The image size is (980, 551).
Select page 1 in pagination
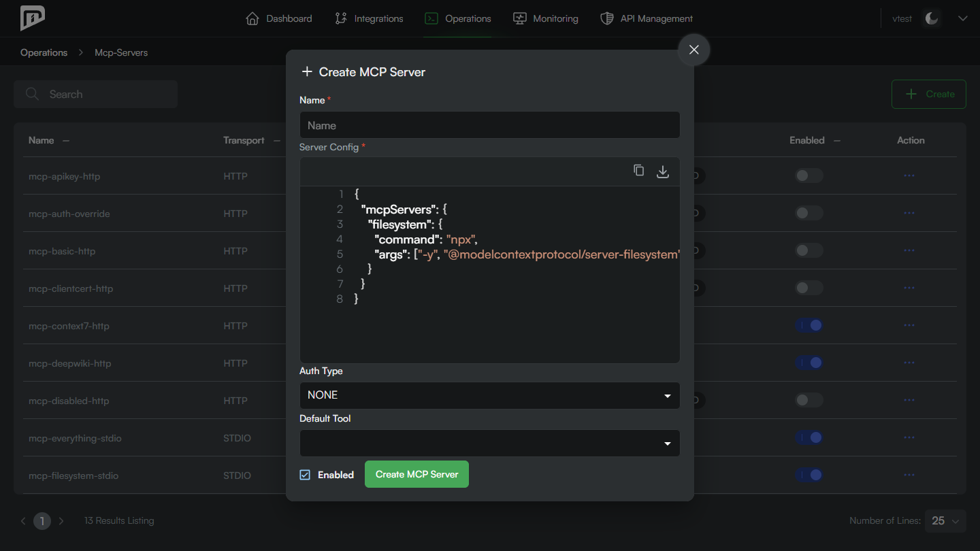click(x=42, y=521)
